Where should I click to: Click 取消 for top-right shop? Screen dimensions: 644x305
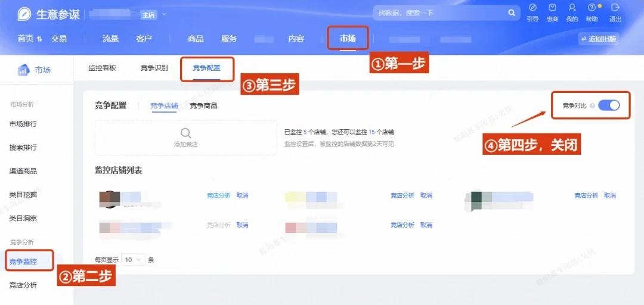[x=610, y=195]
